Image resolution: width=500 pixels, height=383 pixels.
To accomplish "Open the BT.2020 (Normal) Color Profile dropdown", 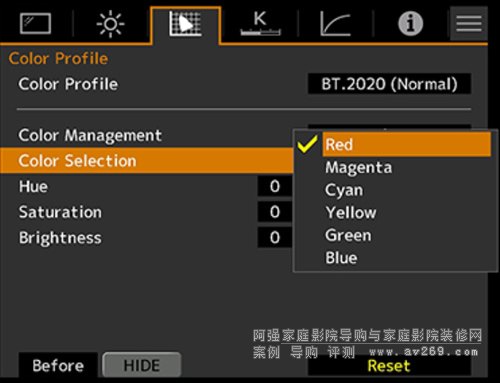I will point(389,84).
